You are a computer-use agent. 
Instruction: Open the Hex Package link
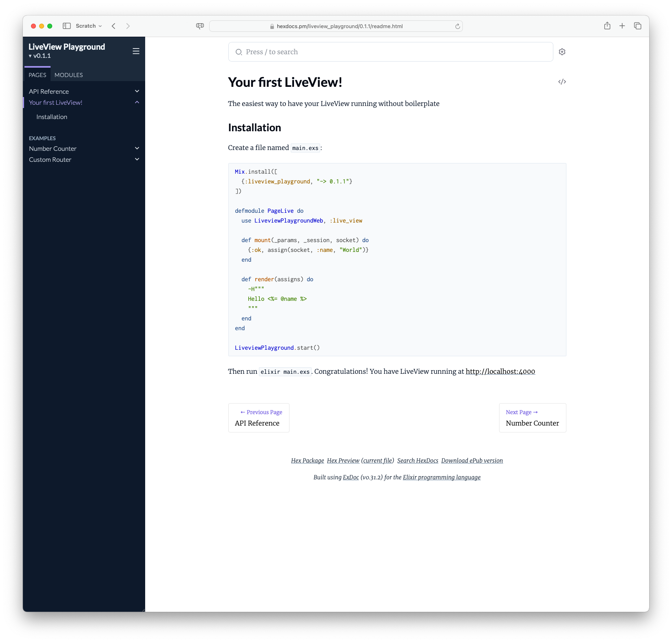(307, 461)
